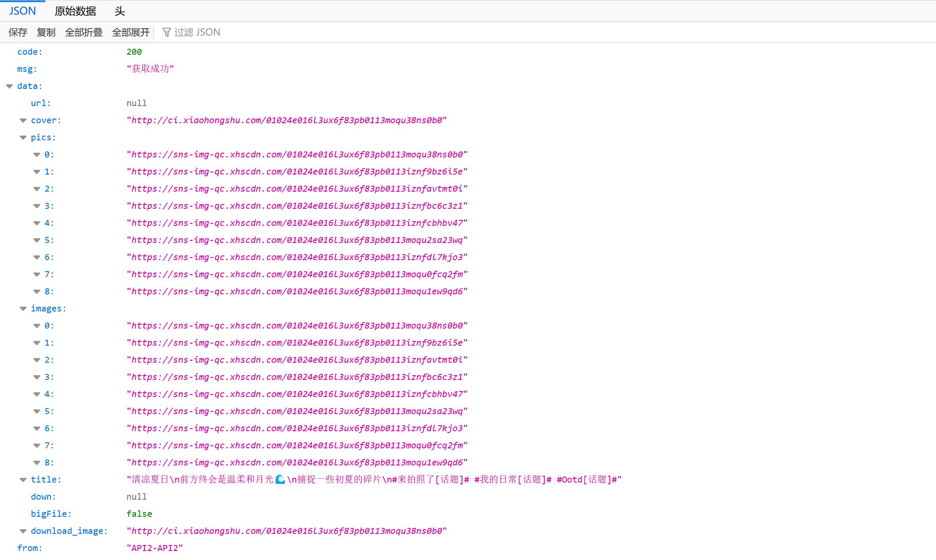Click the filter funnel icon

(166, 33)
